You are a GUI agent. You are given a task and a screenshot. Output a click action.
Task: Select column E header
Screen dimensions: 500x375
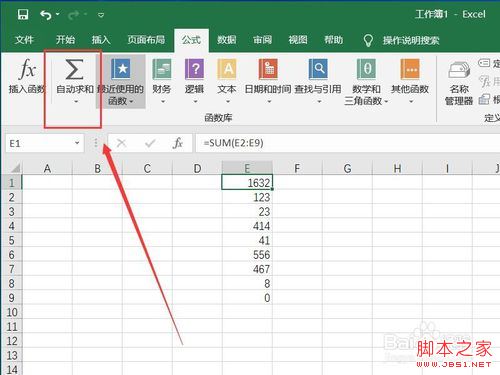click(247, 168)
